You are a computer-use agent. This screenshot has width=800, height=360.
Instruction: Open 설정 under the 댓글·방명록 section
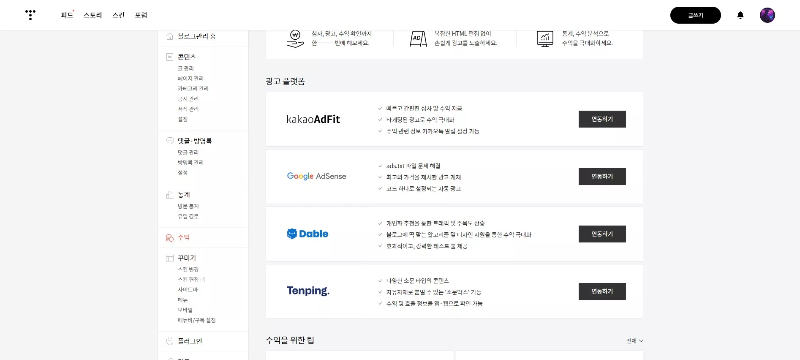click(x=182, y=172)
